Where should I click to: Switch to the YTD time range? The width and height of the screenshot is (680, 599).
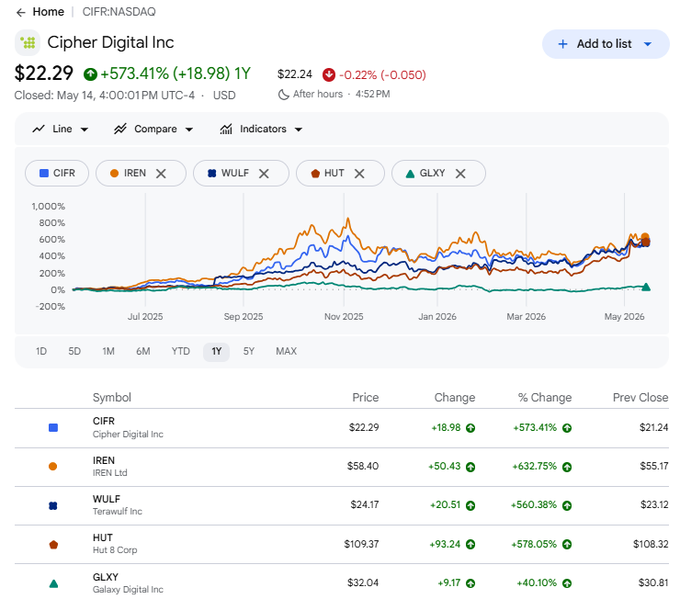tap(180, 351)
